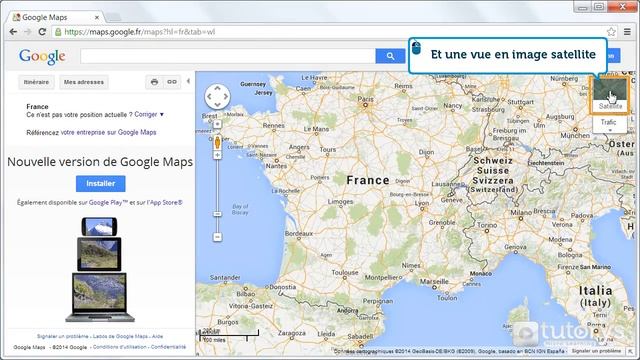Select the Street View pegman icon
The width and height of the screenshot is (640, 360).
click(217, 142)
